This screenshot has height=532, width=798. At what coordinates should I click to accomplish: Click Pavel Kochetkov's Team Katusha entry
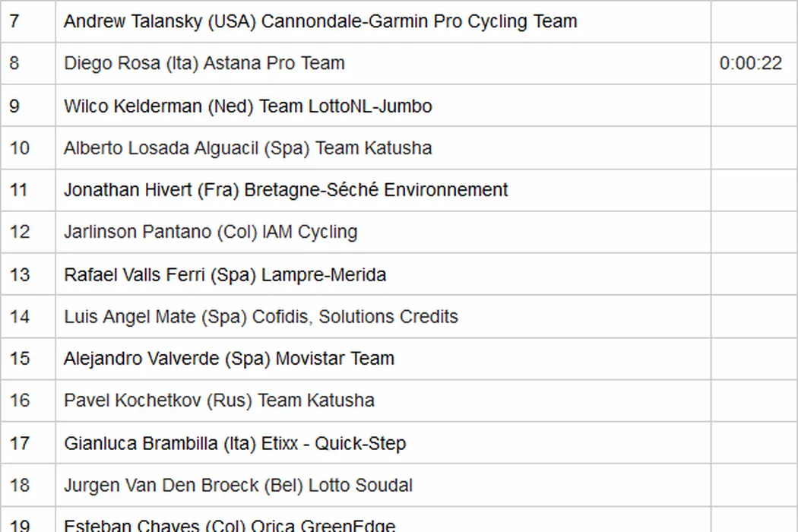pyautogui.click(x=219, y=400)
